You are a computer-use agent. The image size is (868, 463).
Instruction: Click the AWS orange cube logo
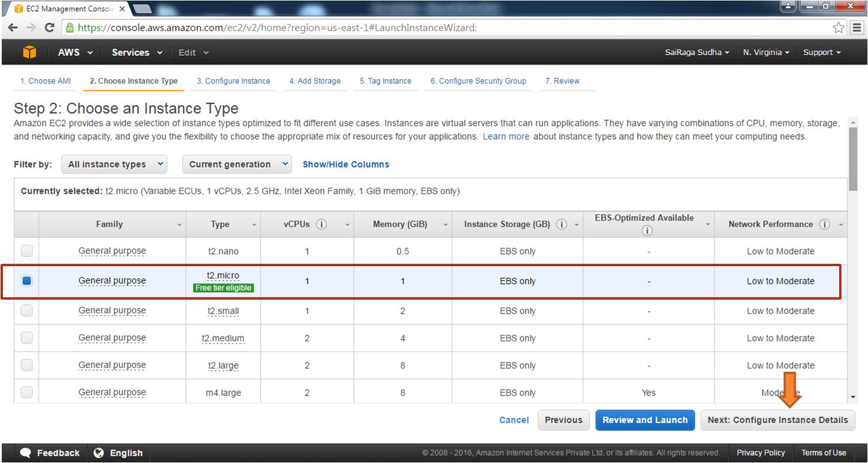pos(29,52)
